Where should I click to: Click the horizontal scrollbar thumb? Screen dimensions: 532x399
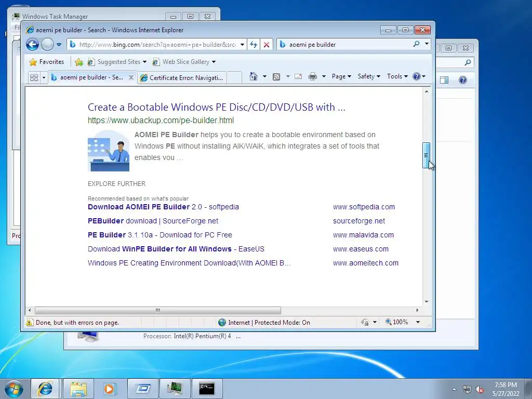click(x=158, y=310)
